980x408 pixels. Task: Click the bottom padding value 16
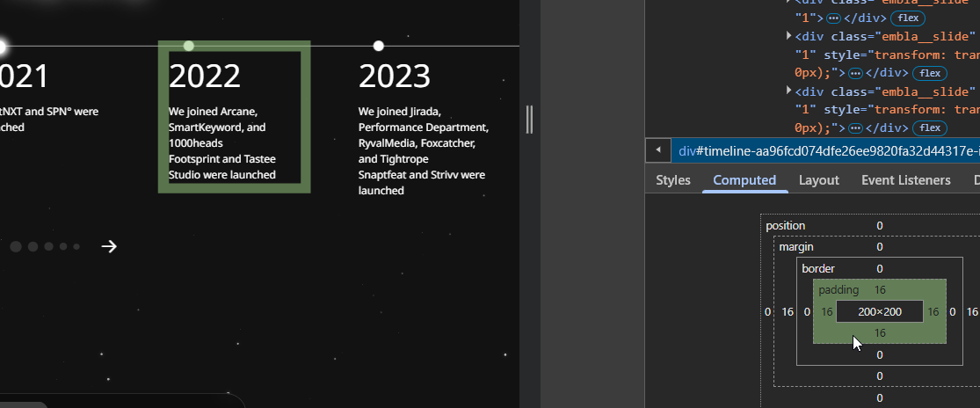(x=880, y=333)
